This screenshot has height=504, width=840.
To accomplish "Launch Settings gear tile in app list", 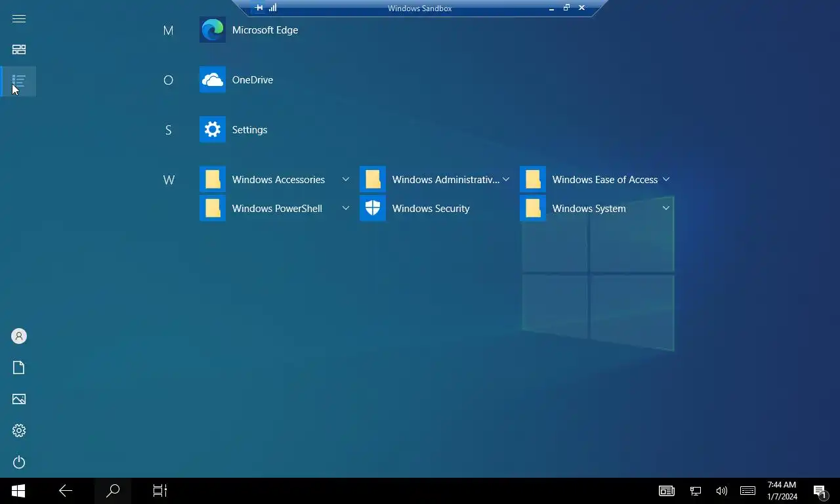I will point(213,130).
